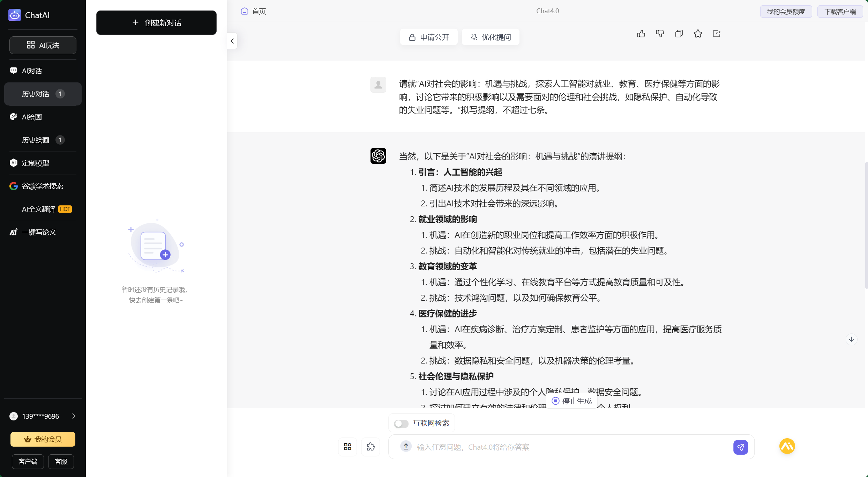Switch to the AI绘画 section

pos(31,117)
